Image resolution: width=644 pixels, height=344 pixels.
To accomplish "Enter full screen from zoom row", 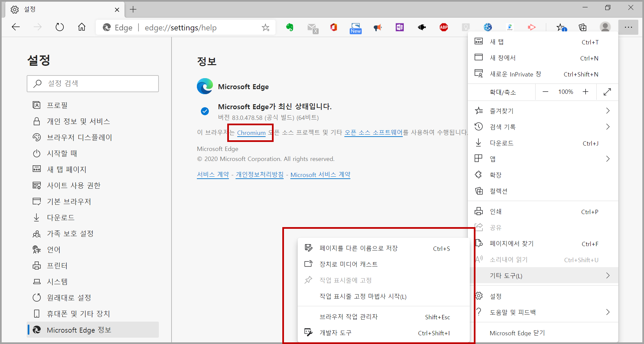I will click(x=607, y=92).
